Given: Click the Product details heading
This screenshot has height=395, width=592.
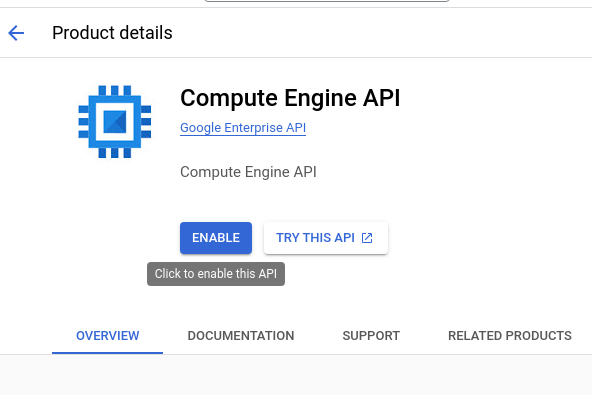Looking at the screenshot, I should [x=112, y=33].
